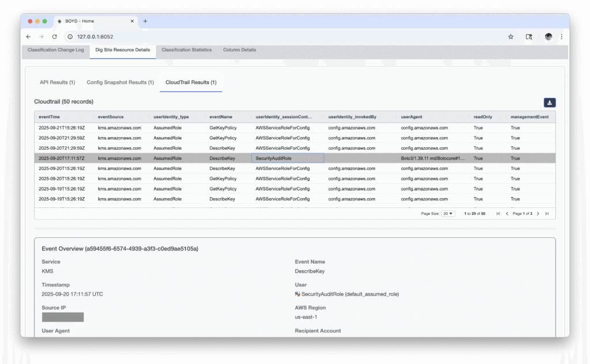Screen dimensions: 590x364
Task: Click the eventName column header
Action: tap(221, 117)
